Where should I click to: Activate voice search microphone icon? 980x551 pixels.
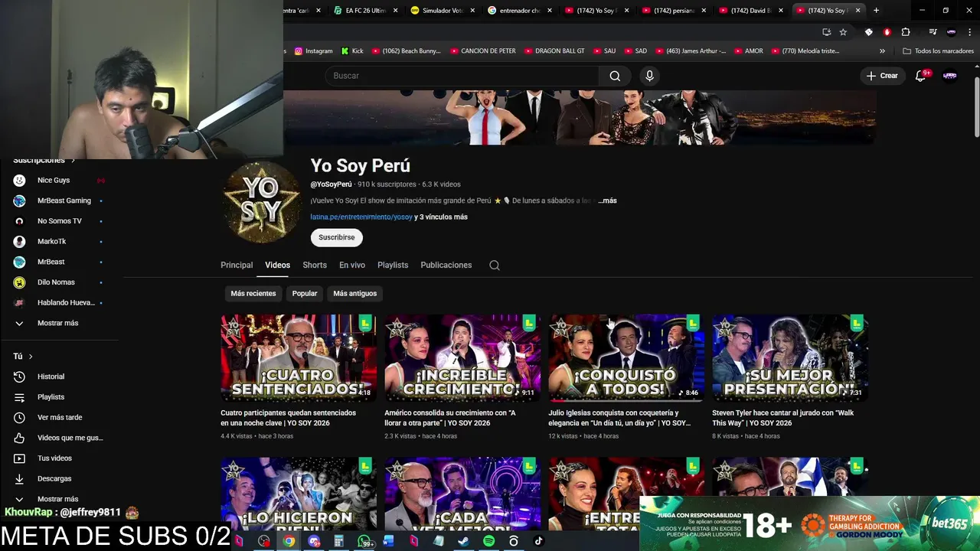649,76
